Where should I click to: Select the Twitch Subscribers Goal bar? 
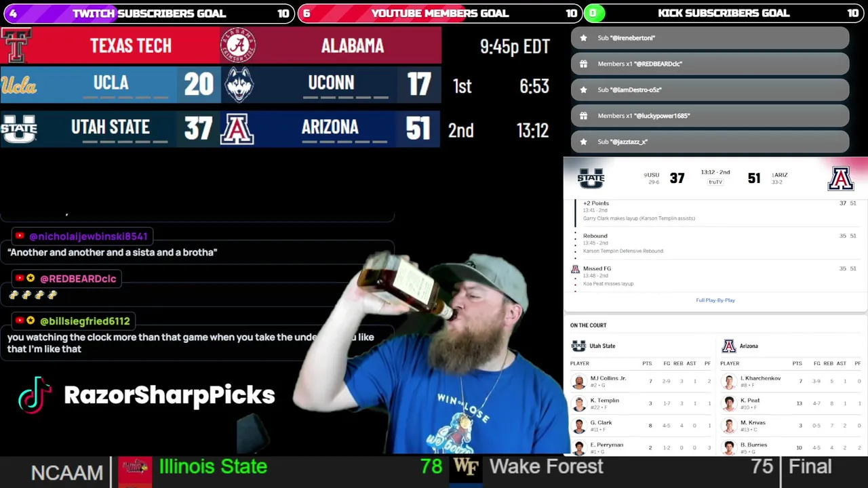click(148, 13)
